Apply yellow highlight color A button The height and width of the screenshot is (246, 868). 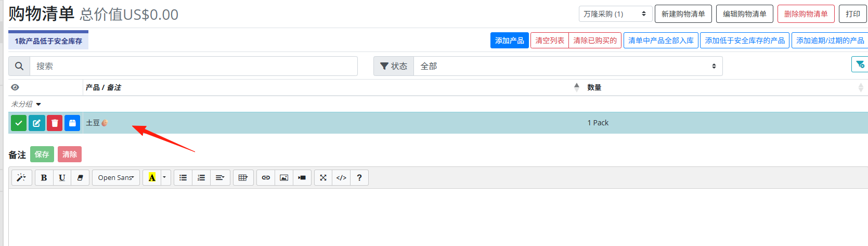152,178
